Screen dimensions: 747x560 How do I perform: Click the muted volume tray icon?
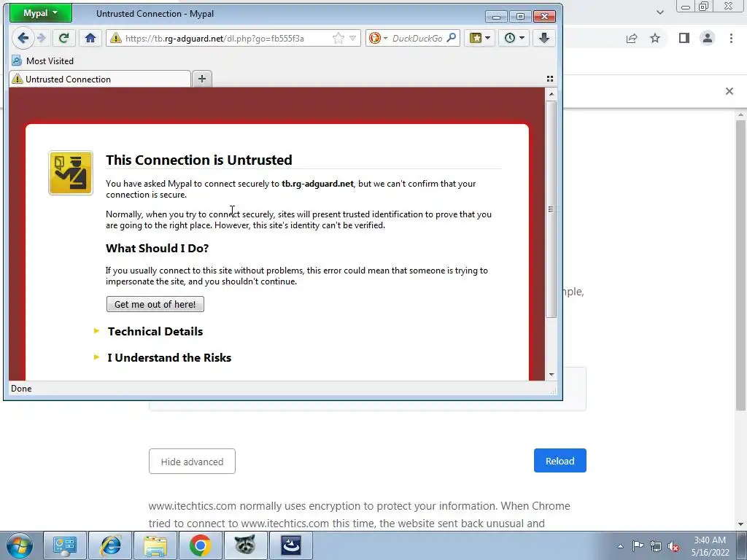[673, 546]
